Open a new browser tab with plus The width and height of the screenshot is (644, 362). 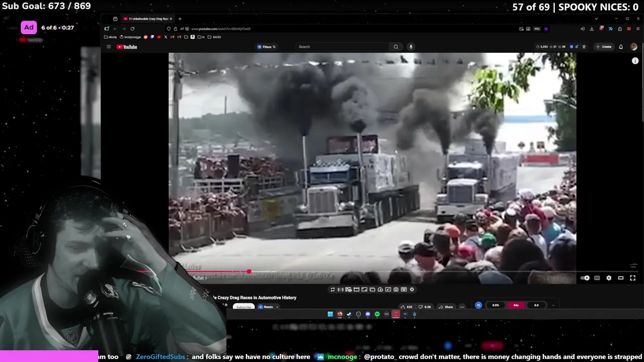click(180, 19)
